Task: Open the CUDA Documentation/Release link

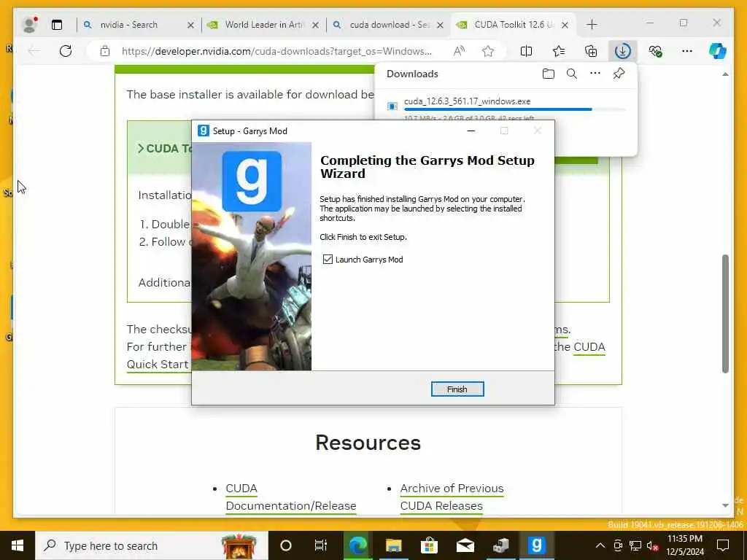Action: point(290,497)
